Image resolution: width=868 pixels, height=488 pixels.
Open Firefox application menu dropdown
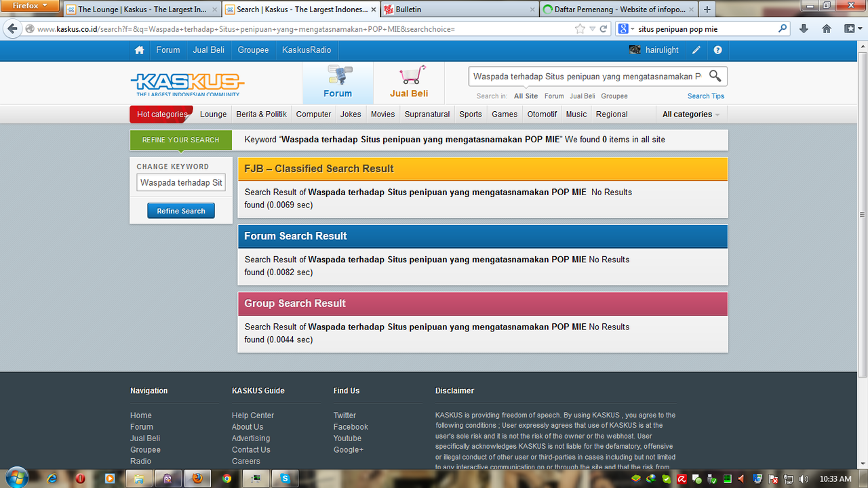30,5
